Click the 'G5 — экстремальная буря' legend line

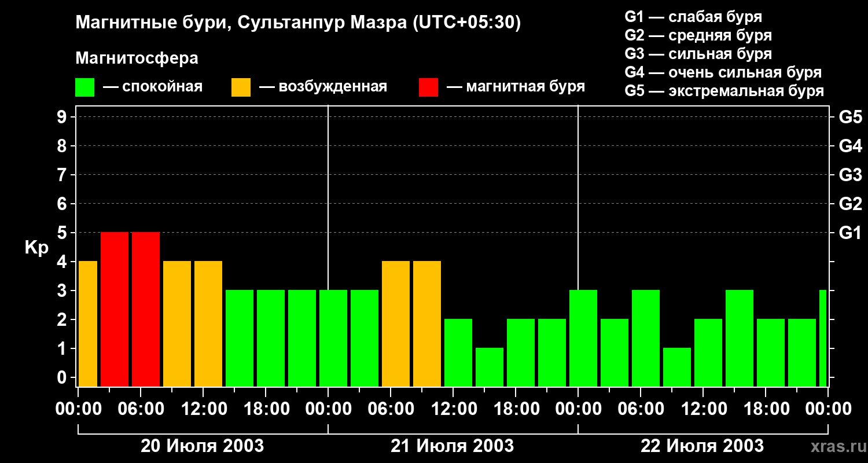point(724,91)
